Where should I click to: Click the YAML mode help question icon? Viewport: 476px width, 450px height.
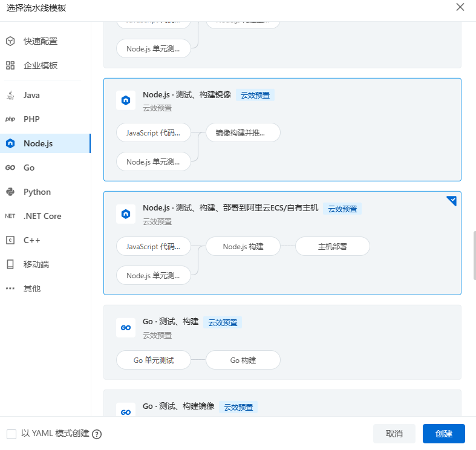(97, 434)
